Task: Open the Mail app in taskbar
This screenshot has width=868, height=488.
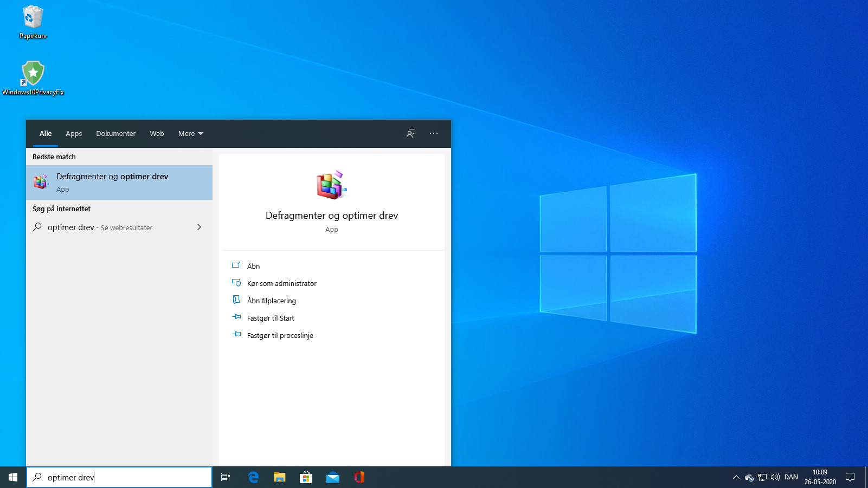Action: click(333, 477)
